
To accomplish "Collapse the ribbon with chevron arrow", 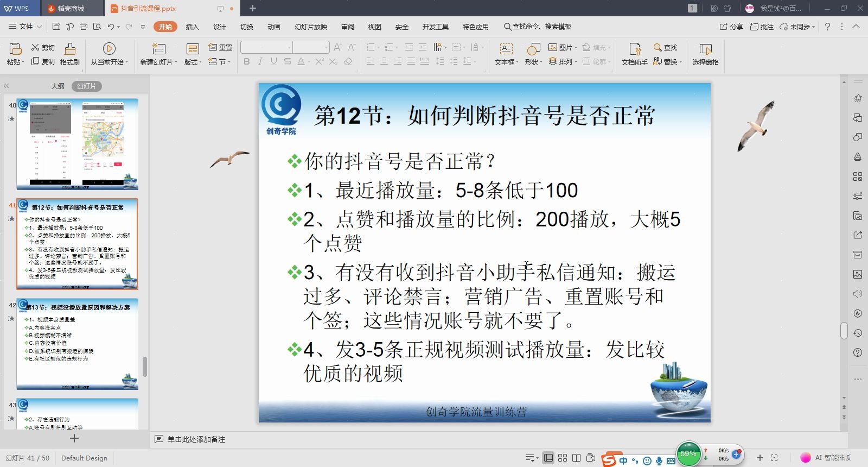I will [856, 27].
